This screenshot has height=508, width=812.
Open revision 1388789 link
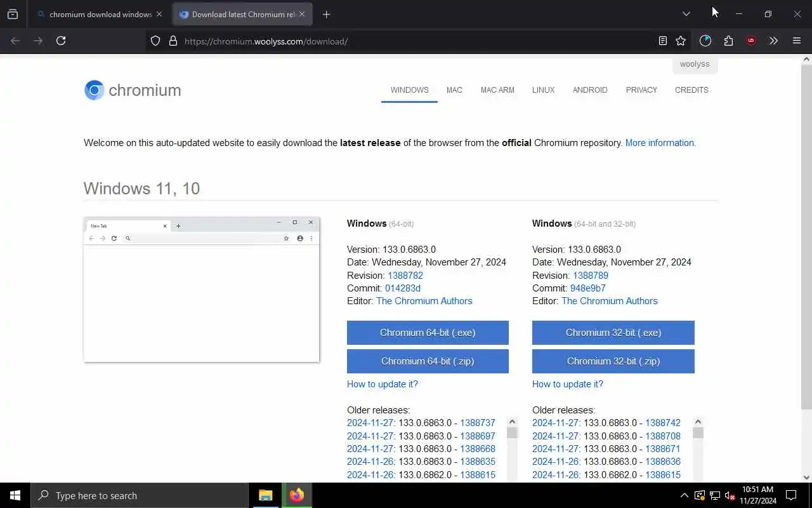click(591, 276)
